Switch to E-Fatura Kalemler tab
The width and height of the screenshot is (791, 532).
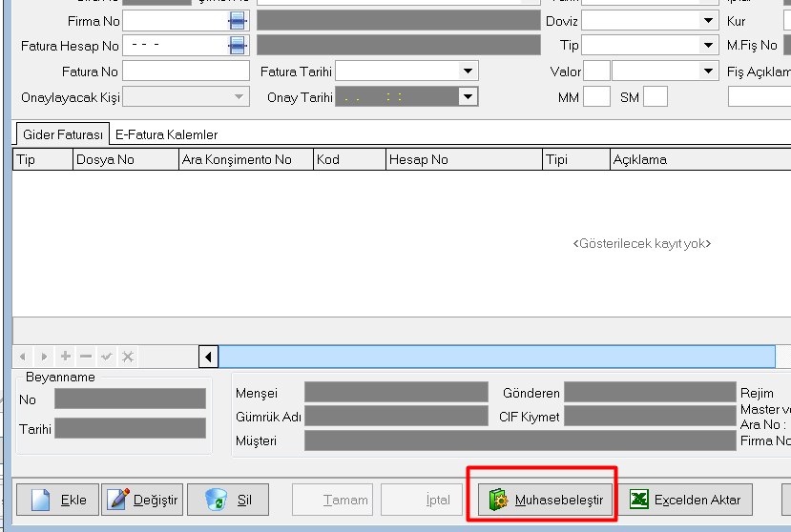click(x=166, y=135)
